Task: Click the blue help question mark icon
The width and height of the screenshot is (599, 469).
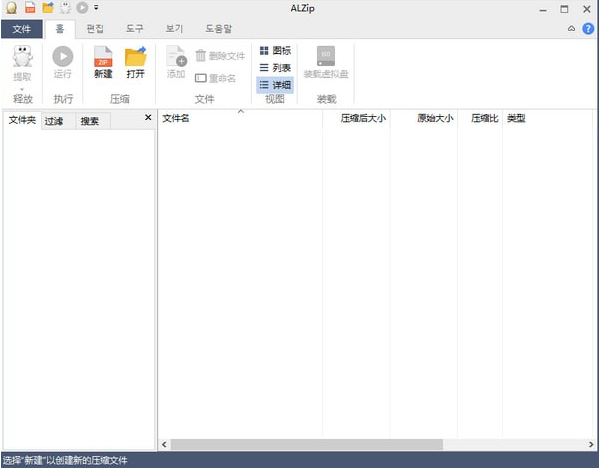Action: (588, 29)
